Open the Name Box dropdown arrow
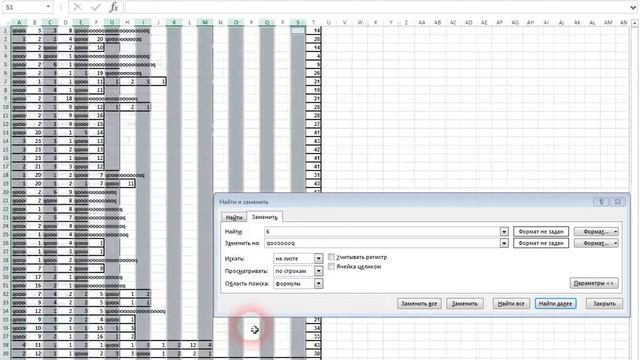Viewport: 640px width, 360px height. [48, 7]
